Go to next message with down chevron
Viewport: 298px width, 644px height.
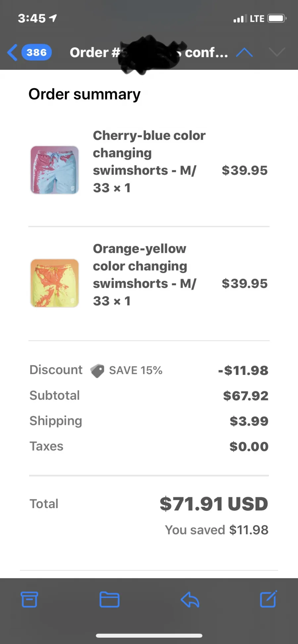277,52
